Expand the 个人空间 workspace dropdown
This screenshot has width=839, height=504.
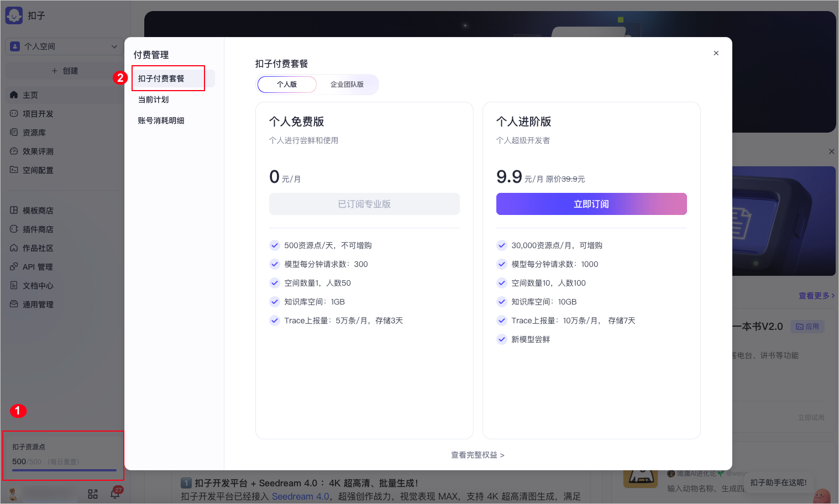click(64, 46)
